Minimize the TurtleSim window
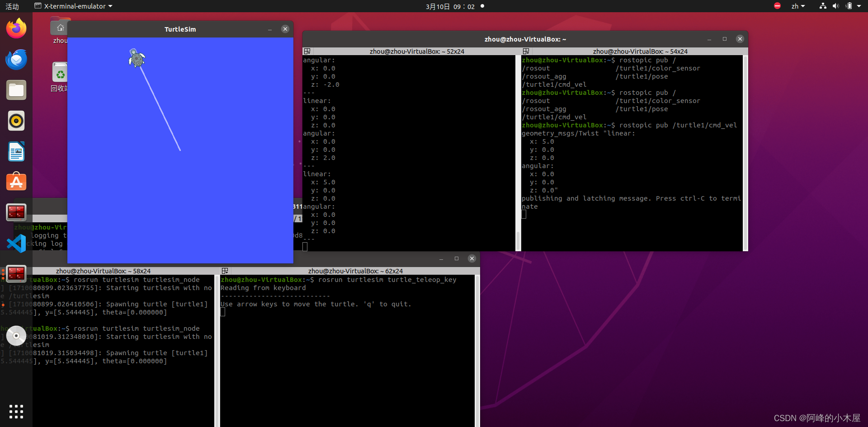868x427 pixels. pyautogui.click(x=270, y=29)
